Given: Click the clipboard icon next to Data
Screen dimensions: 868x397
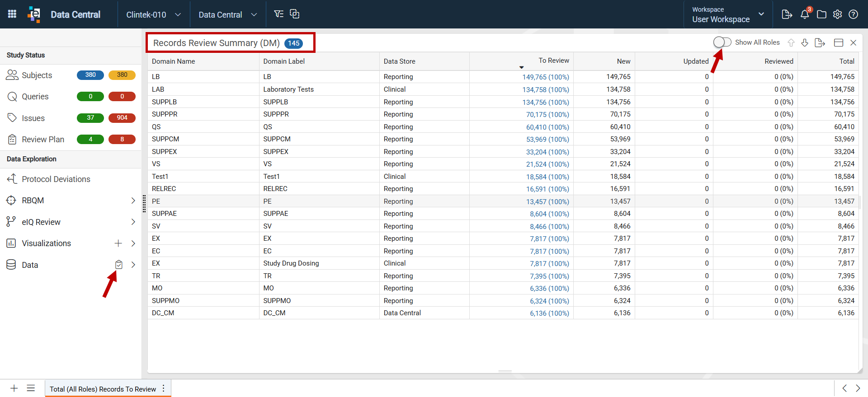Looking at the screenshot, I should (119, 265).
